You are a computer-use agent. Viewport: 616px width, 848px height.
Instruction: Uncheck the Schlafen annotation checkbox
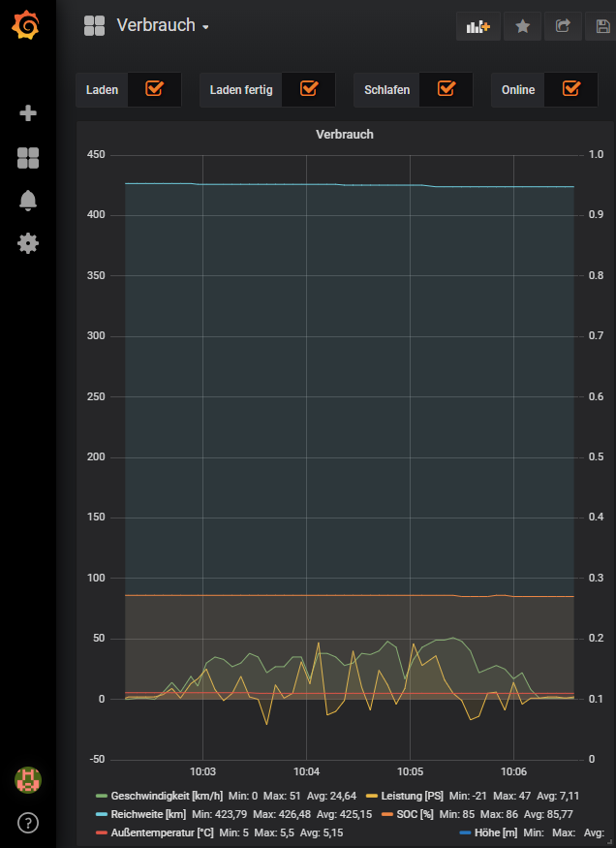447,89
